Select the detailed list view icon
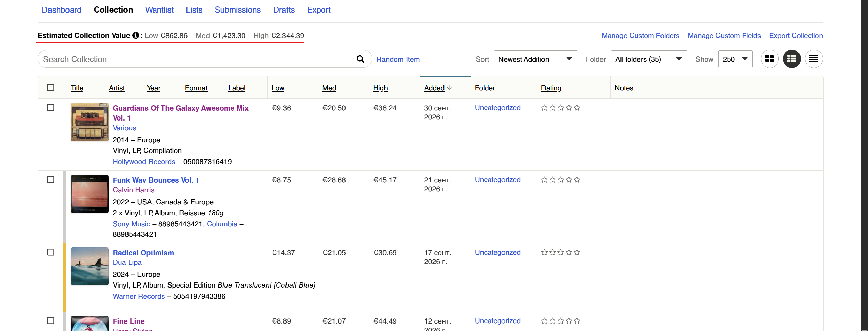This screenshot has height=331, width=868. [x=792, y=59]
